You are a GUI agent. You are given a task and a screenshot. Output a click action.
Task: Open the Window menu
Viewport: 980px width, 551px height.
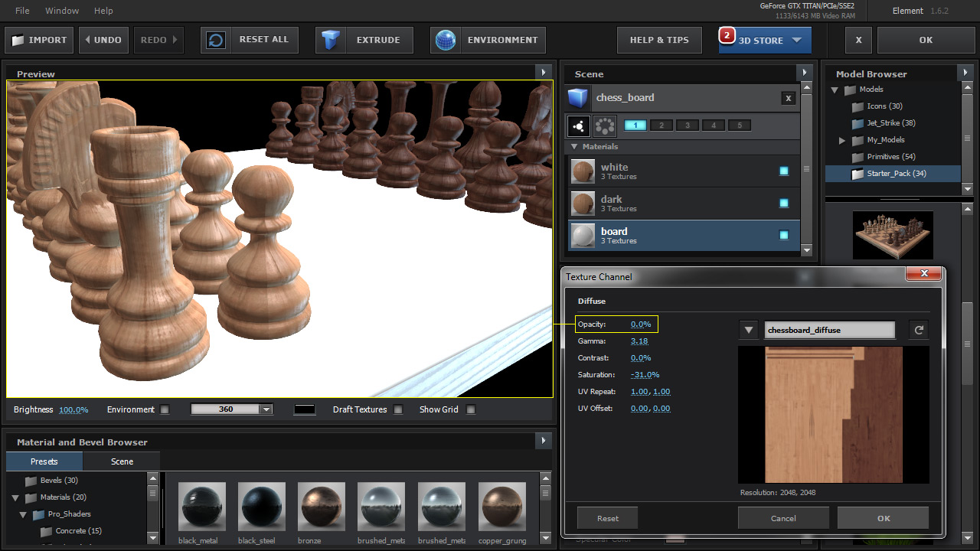pyautogui.click(x=62, y=11)
